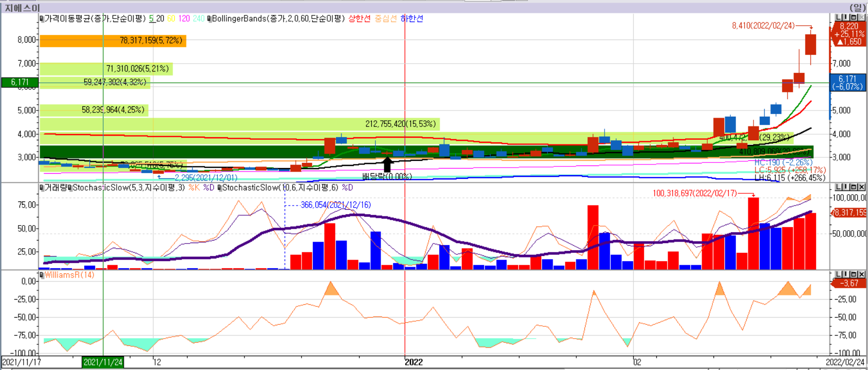Click the green 2021/11/24 date marker
This screenshot has width=868, height=370.
(103, 362)
